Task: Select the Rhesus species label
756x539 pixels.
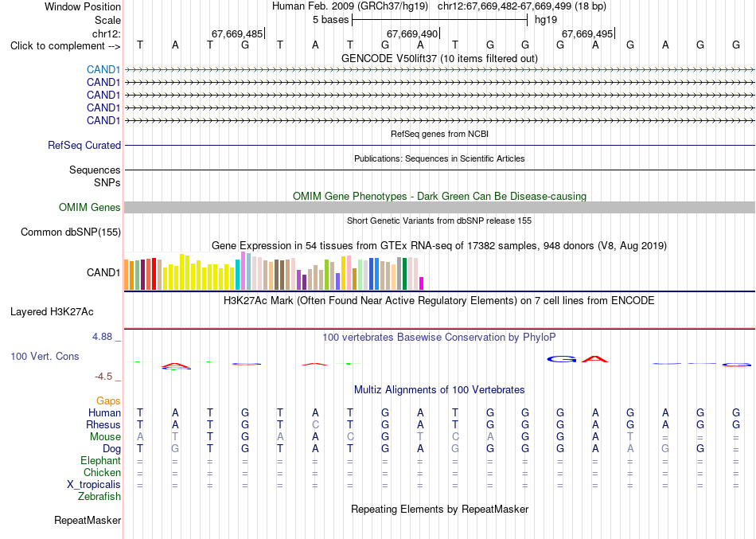Action: [x=103, y=424]
